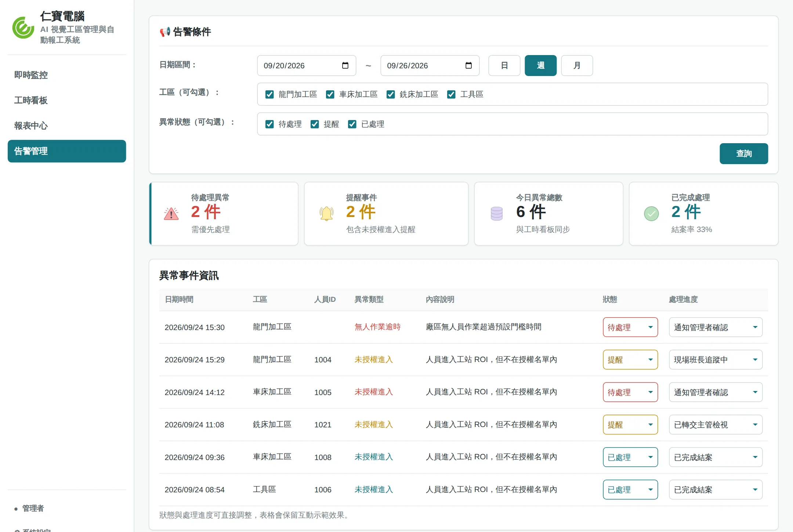Click the megaphone icon beside 告警條件
793x532 pixels.
(165, 32)
